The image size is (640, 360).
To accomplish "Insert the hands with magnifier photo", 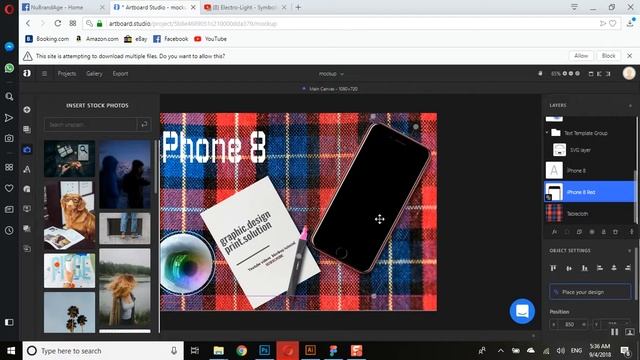I will (69, 159).
